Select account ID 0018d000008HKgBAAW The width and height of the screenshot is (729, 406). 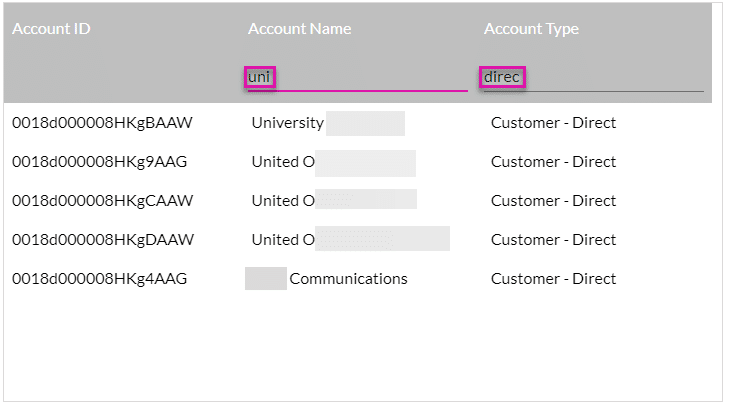point(102,123)
